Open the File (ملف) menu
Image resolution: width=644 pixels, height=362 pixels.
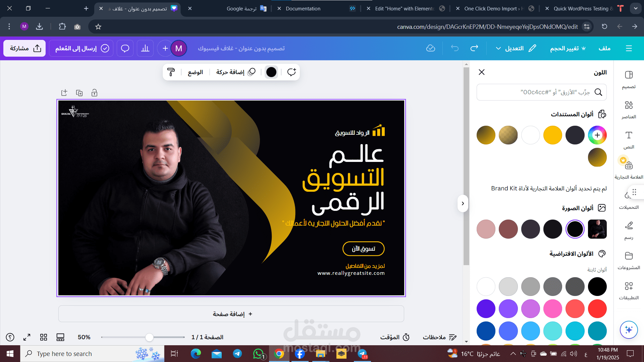pyautogui.click(x=604, y=48)
